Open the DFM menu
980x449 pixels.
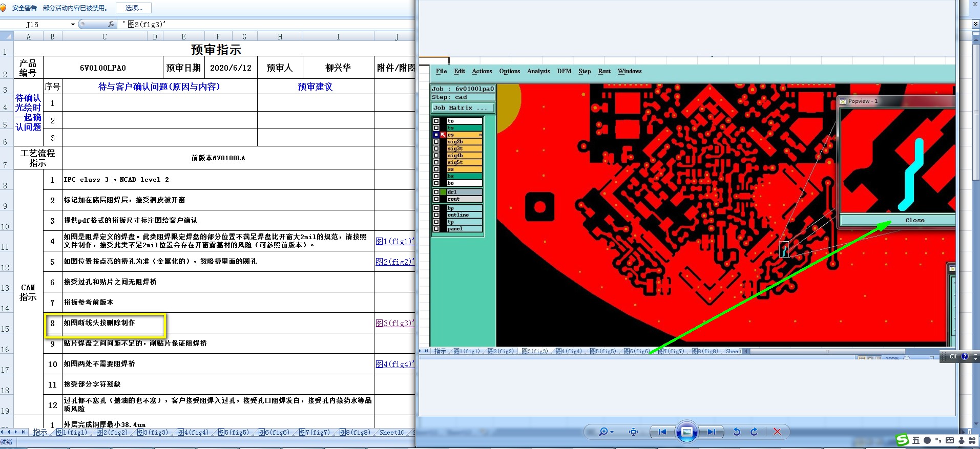pyautogui.click(x=564, y=71)
